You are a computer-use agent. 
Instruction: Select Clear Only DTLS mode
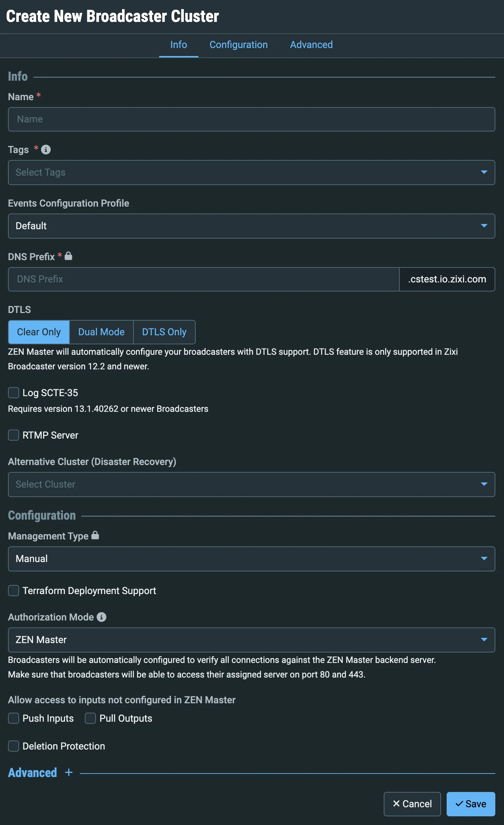[39, 332]
